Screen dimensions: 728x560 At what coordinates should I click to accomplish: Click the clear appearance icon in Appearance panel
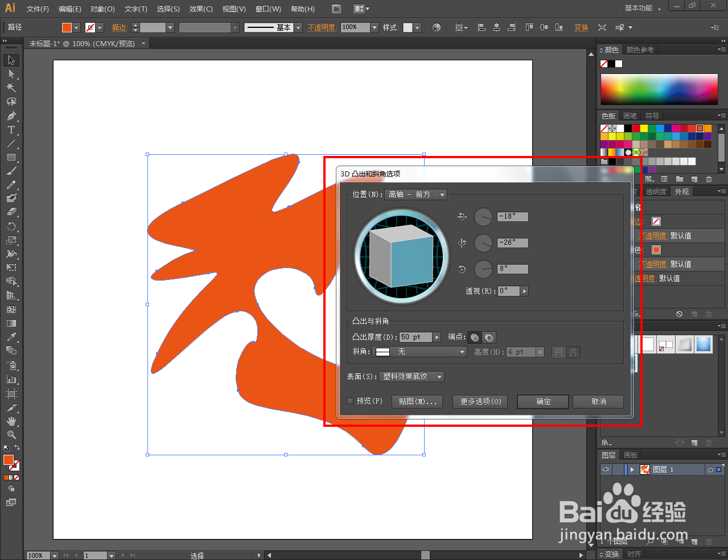[680, 314]
